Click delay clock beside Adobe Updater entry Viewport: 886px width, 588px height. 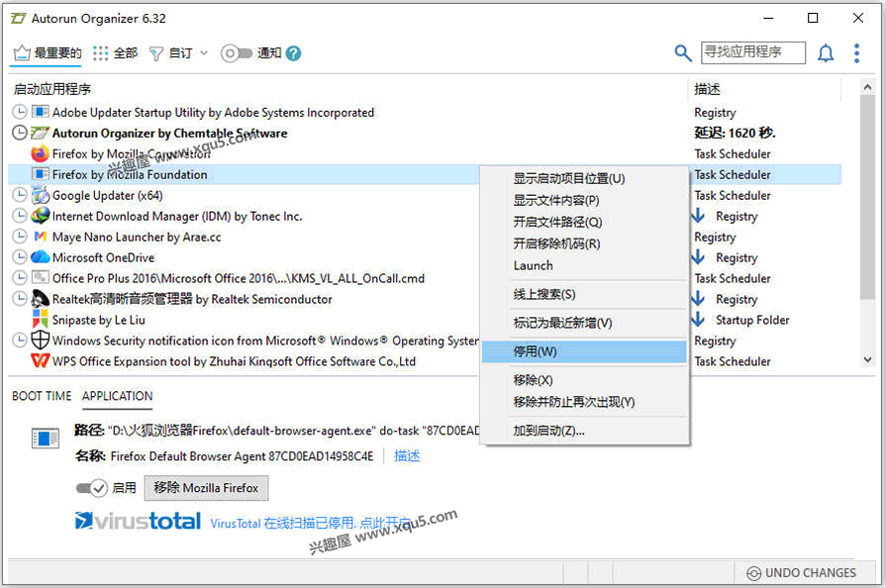pyautogui.click(x=20, y=113)
